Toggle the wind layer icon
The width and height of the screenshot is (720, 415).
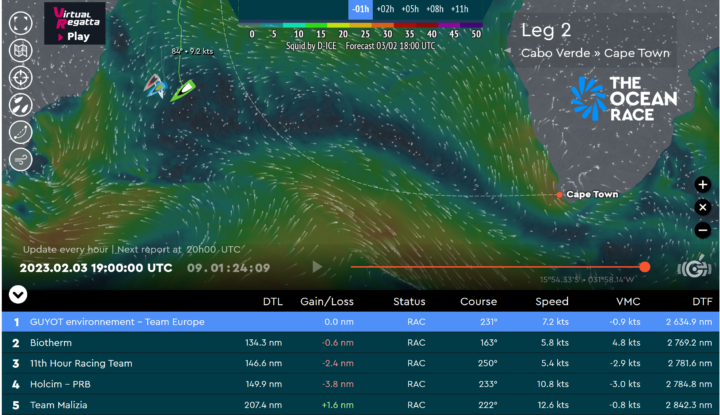point(21,159)
